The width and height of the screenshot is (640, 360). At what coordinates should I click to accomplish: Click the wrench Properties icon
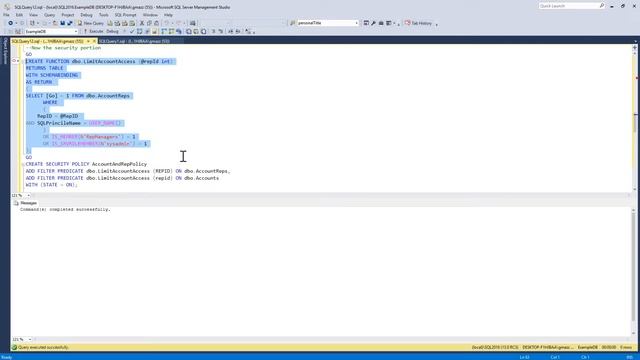coord(373,23)
